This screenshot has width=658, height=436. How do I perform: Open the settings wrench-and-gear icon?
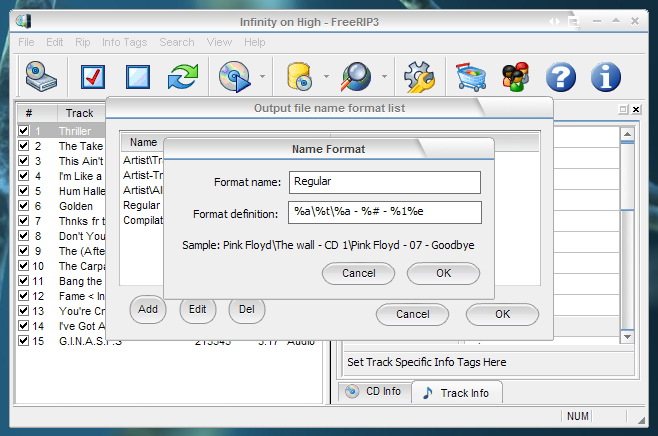pos(418,76)
